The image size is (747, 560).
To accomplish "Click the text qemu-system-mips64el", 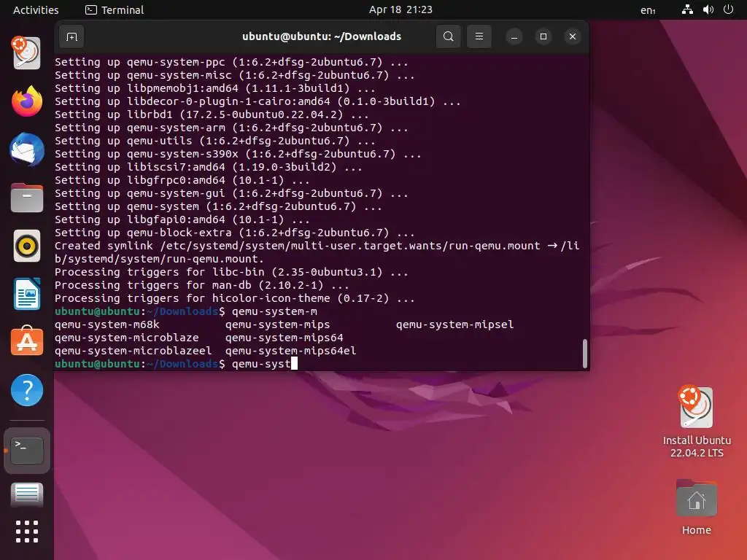I will pyautogui.click(x=290, y=351).
